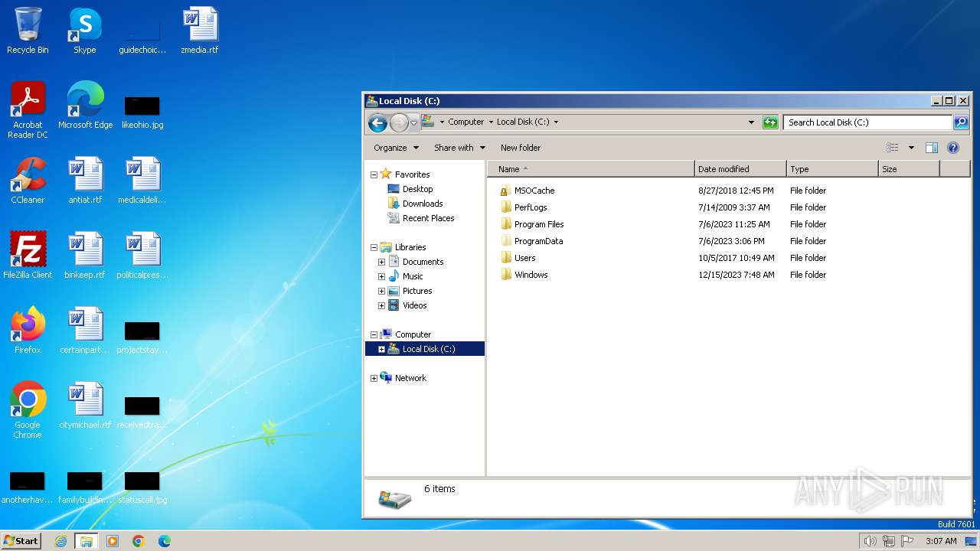Select the zmedia.rtf desktop file
Viewport: 980px width, 551px height.
(x=199, y=31)
